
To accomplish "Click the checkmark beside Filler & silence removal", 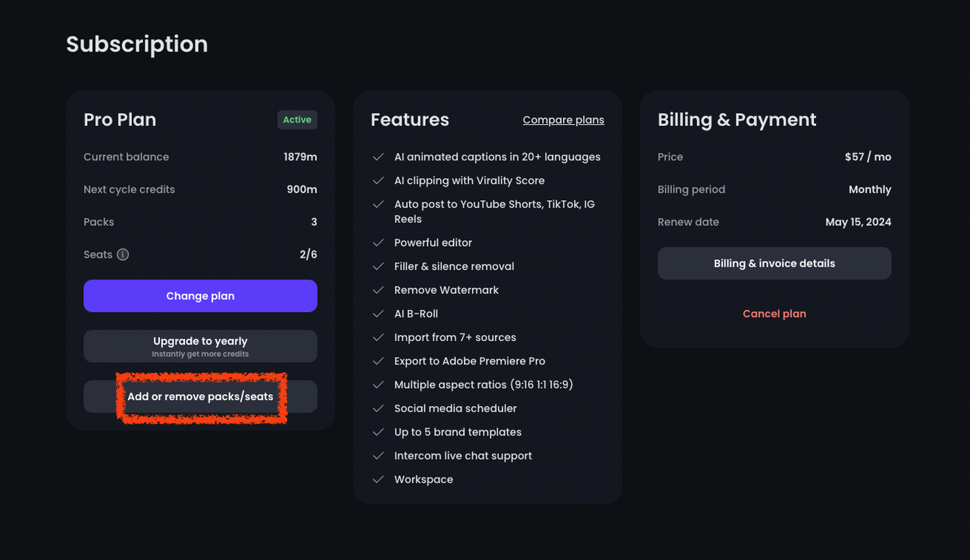I will (378, 267).
